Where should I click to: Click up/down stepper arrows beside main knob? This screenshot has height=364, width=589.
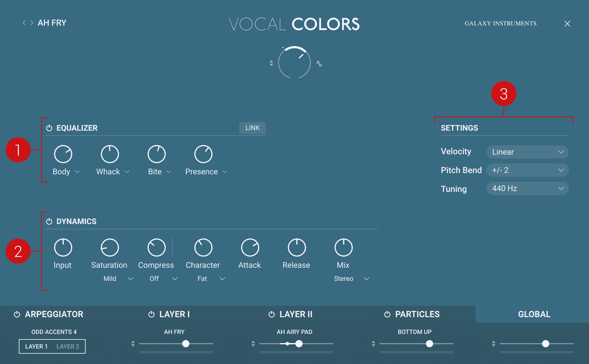pyautogui.click(x=271, y=63)
